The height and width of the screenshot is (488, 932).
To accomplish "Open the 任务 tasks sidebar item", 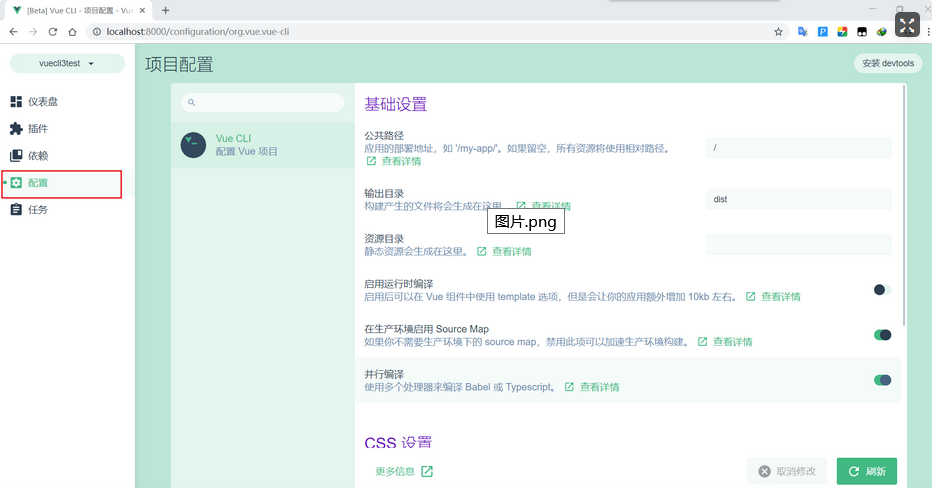I will tap(67, 210).
